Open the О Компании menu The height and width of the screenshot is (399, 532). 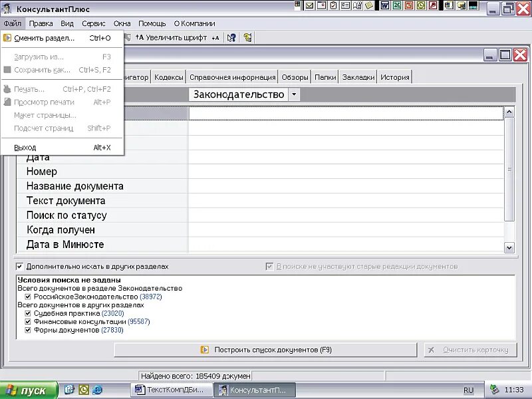point(194,23)
